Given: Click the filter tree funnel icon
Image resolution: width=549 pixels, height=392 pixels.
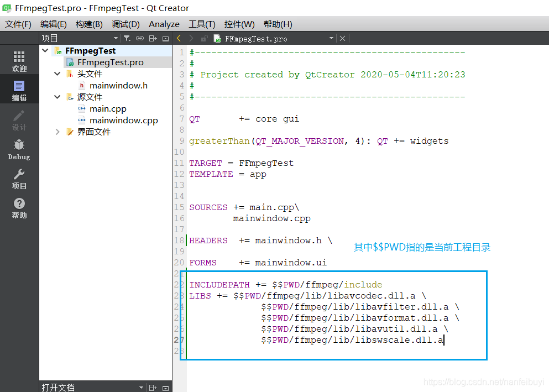Looking at the screenshot, I should 127,38.
